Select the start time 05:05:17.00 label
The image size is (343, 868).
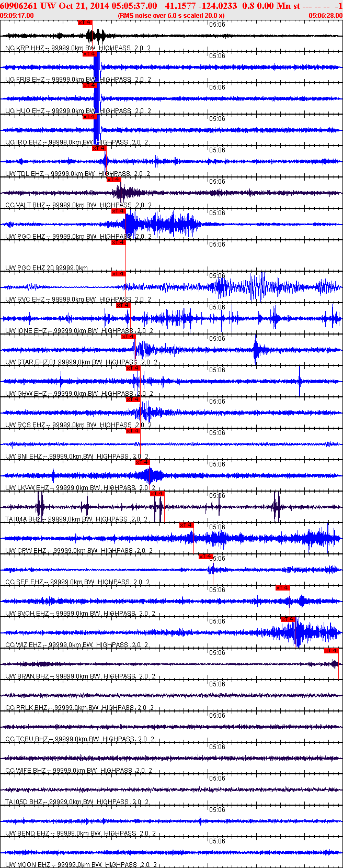(17, 15)
